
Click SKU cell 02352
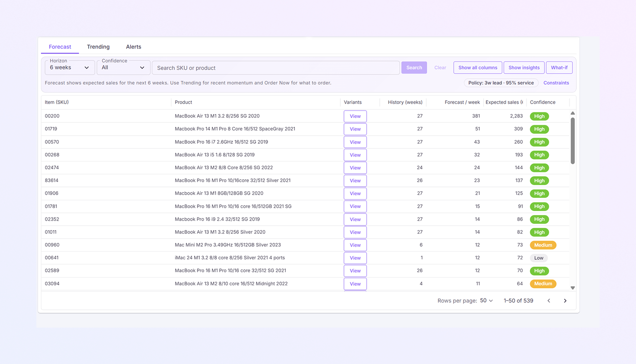52,219
